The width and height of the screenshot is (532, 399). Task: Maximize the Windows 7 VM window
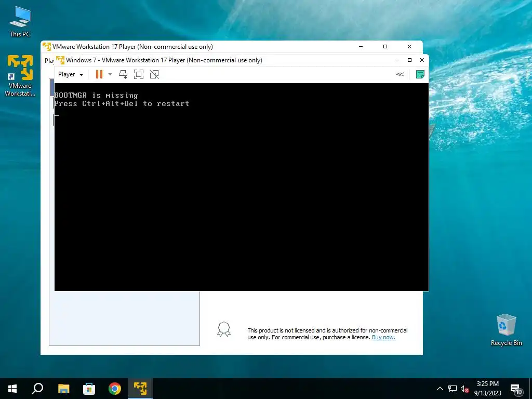tap(409, 60)
